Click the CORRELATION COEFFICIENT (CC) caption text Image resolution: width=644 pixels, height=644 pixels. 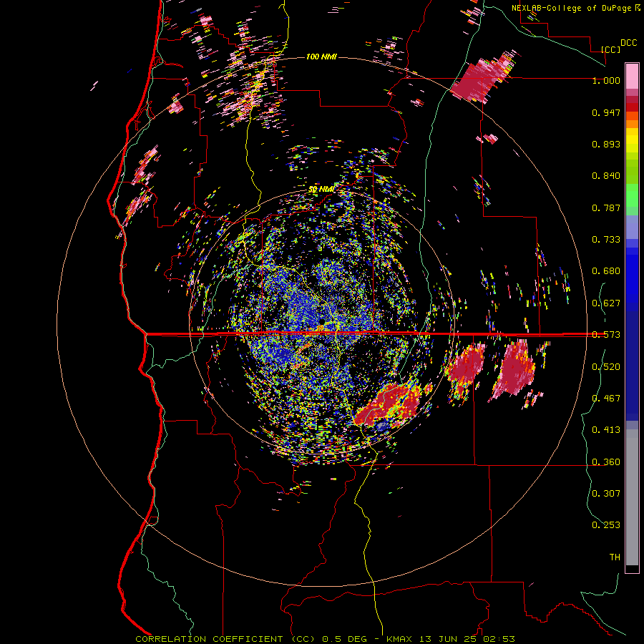coord(225,639)
